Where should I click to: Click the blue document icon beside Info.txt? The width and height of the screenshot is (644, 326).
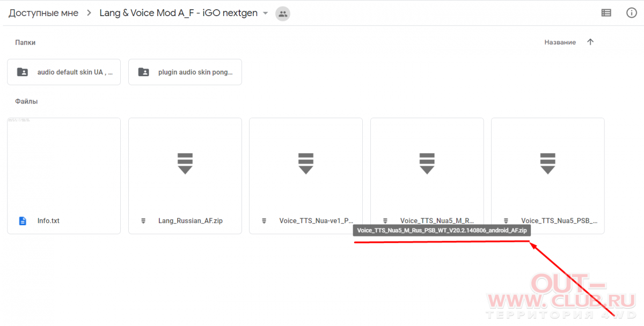tap(23, 220)
